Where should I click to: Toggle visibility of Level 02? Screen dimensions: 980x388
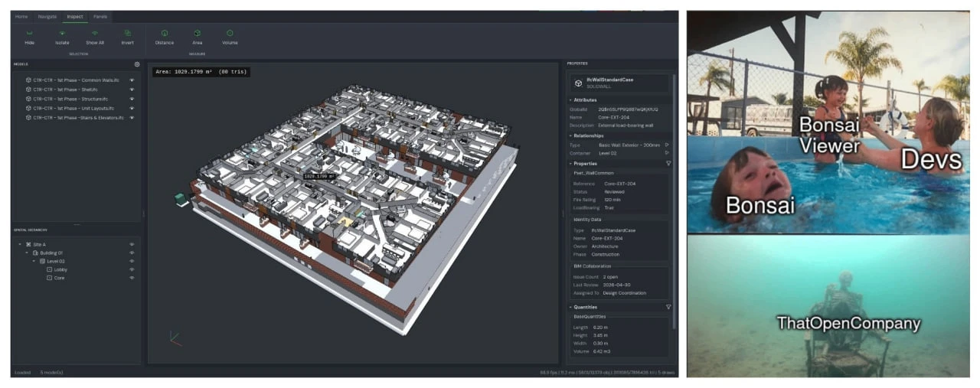[132, 261]
